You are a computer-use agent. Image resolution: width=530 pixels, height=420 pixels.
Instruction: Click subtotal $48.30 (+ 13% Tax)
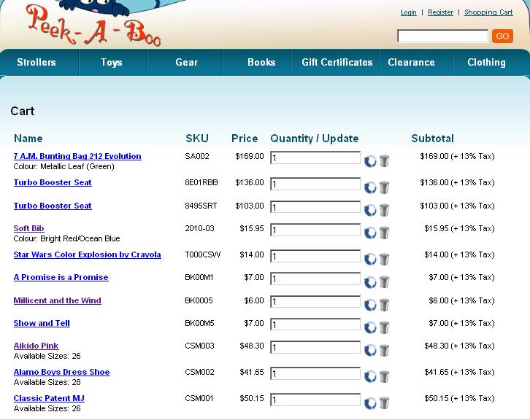point(459,346)
